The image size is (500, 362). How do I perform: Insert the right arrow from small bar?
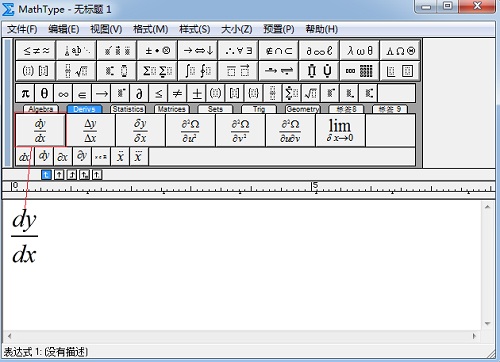(101, 93)
